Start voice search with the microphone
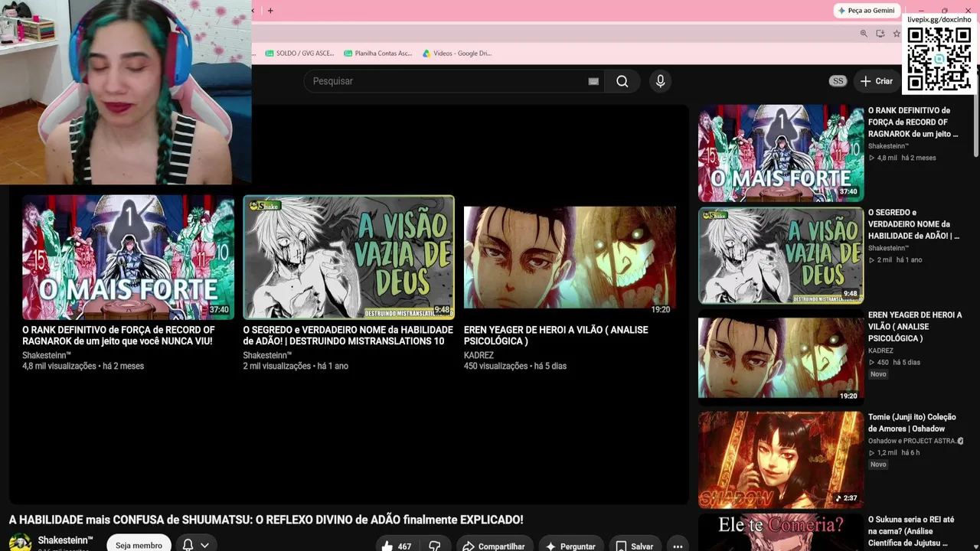The width and height of the screenshot is (980, 551). coord(661,81)
